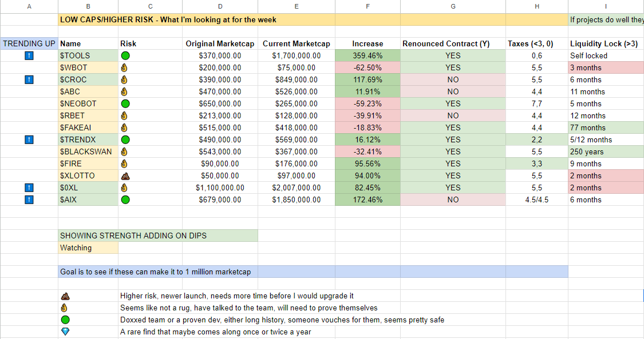Click the green 359.46% increase cell
The image size is (644, 339).
click(x=368, y=55)
